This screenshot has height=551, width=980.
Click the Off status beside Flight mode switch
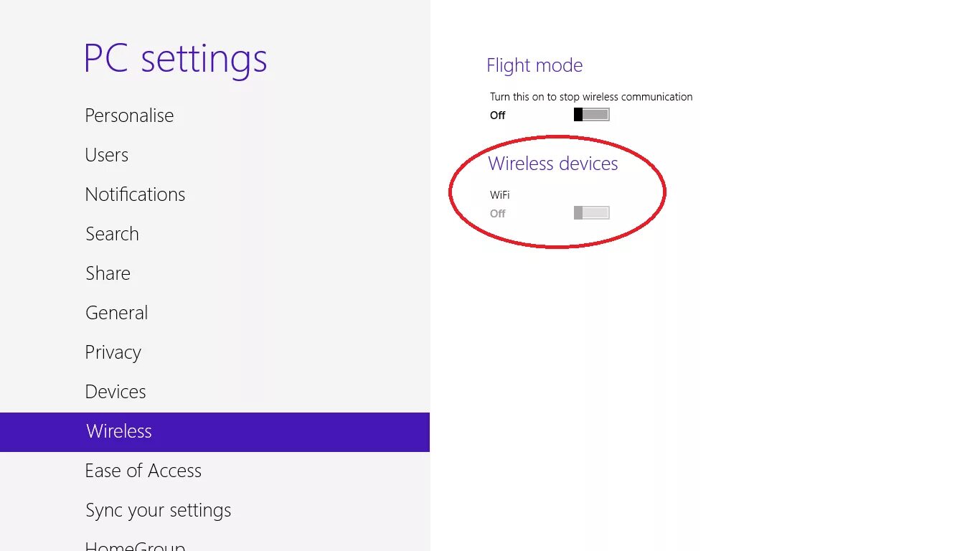coord(498,116)
